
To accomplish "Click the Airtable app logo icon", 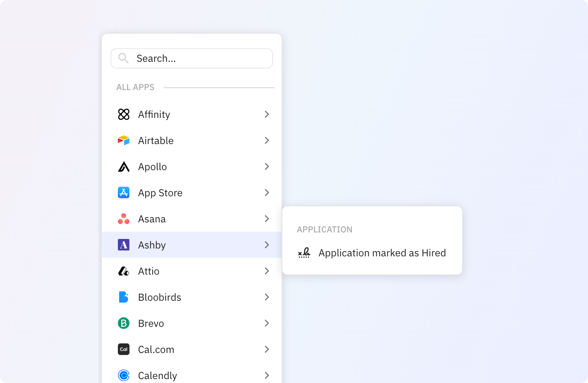I will click(x=124, y=141).
